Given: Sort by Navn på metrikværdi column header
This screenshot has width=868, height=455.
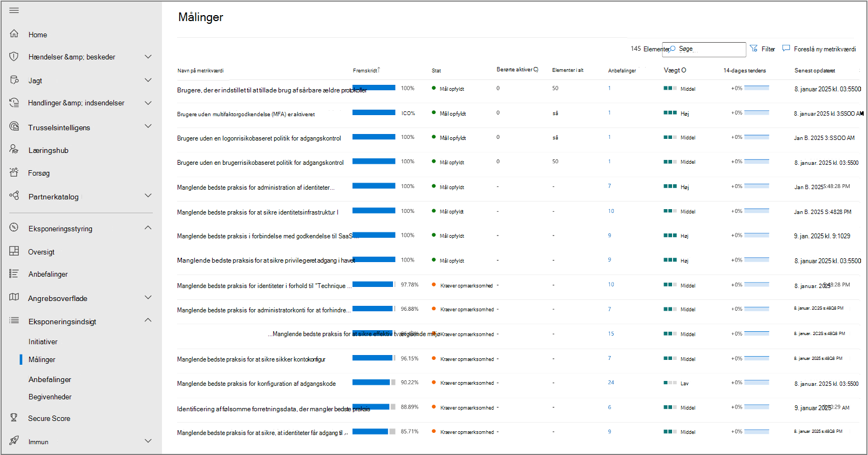Looking at the screenshot, I should (x=200, y=71).
